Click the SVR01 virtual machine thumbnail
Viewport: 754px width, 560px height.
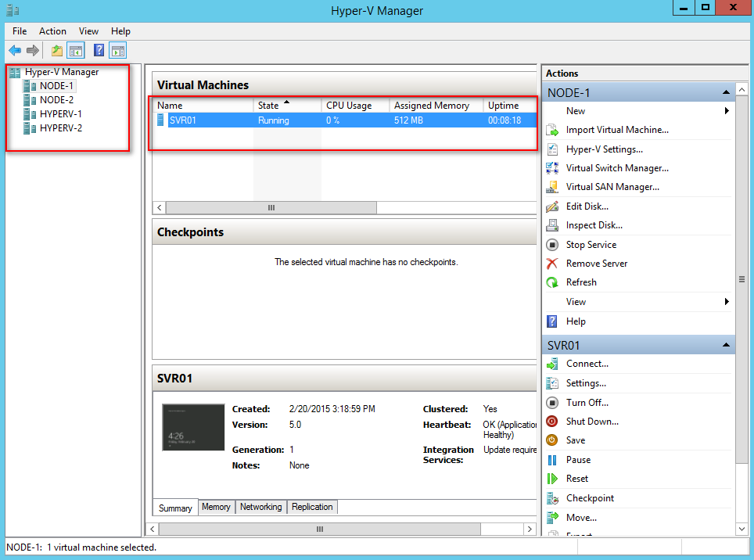pos(193,427)
